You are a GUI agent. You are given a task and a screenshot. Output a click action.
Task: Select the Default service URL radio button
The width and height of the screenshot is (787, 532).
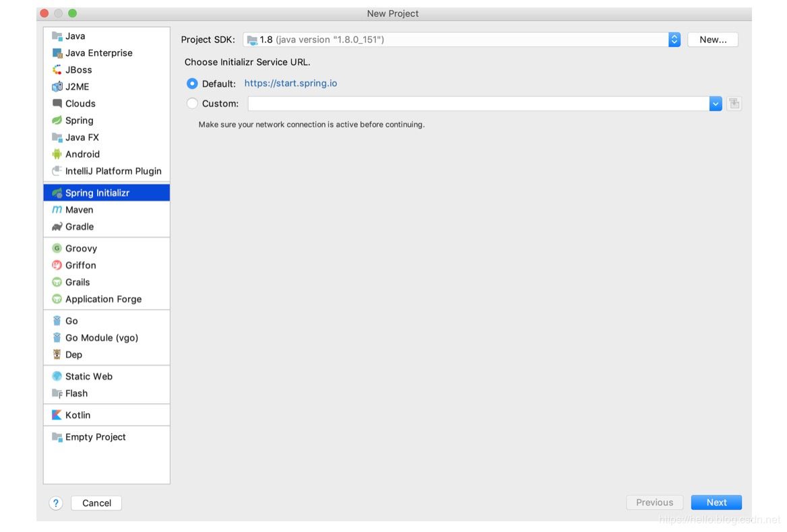point(192,84)
